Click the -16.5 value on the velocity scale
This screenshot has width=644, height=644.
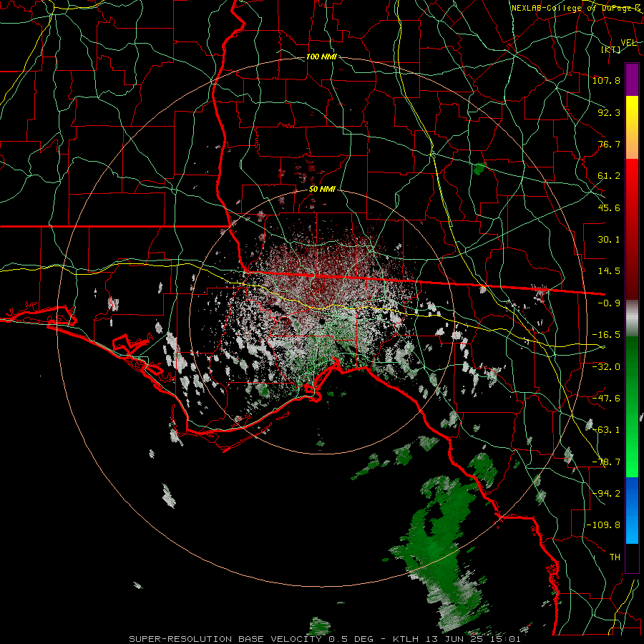(x=606, y=335)
